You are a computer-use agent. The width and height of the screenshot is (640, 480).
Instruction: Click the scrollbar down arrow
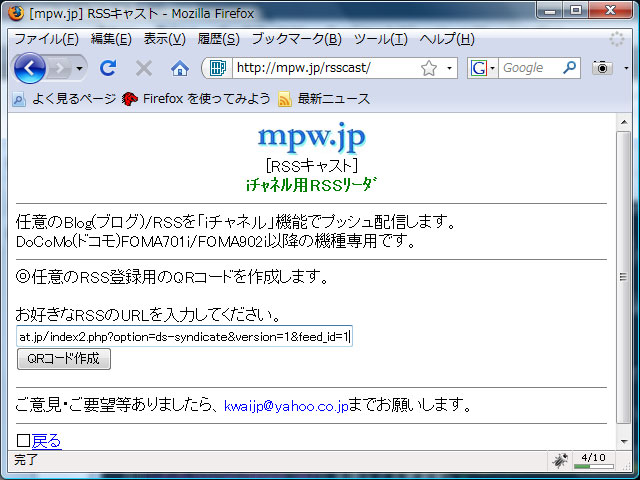click(624, 441)
